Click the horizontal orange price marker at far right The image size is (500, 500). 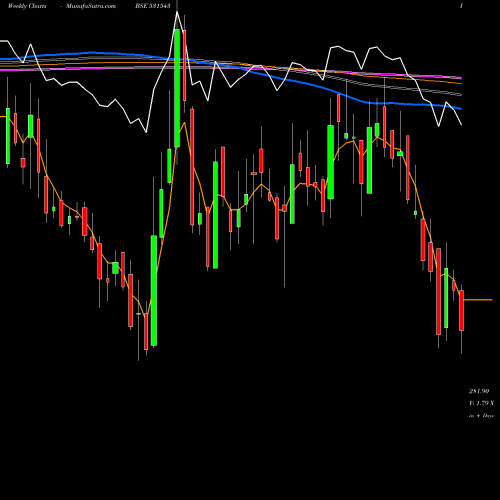pos(478,300)
